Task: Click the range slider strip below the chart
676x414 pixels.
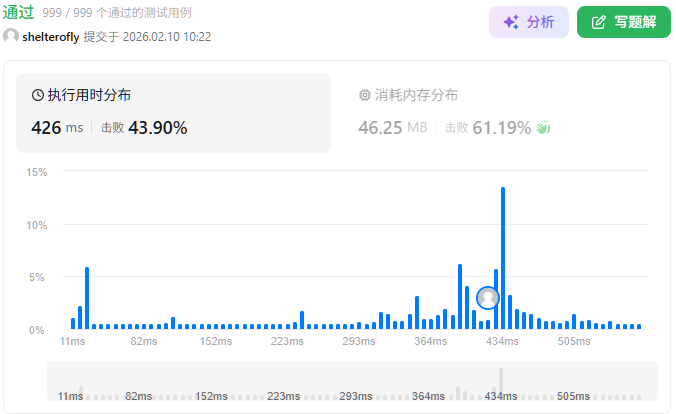Action: [352, 381]
